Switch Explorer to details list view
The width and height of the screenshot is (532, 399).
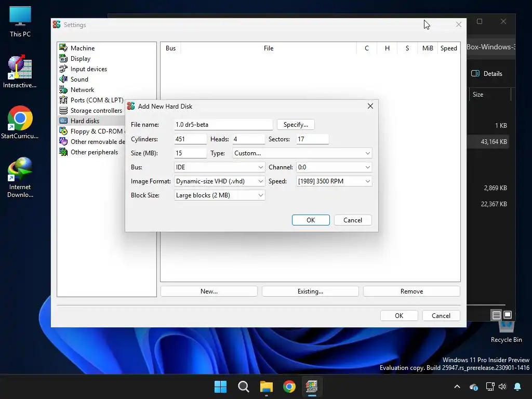pos(496,315)
